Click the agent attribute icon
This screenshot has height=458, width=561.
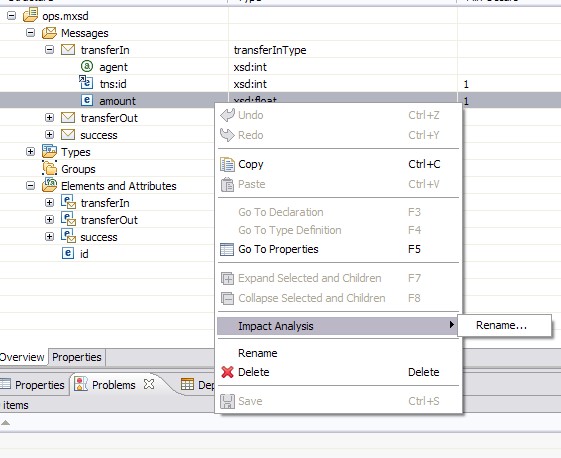pyautogui.click(x=87, y=66)
